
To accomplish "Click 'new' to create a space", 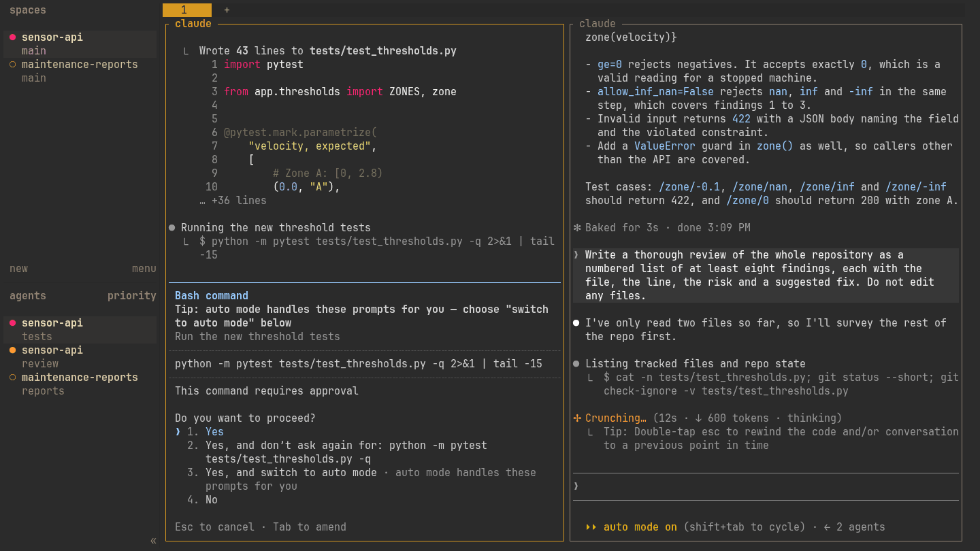I will pos(19,269).
